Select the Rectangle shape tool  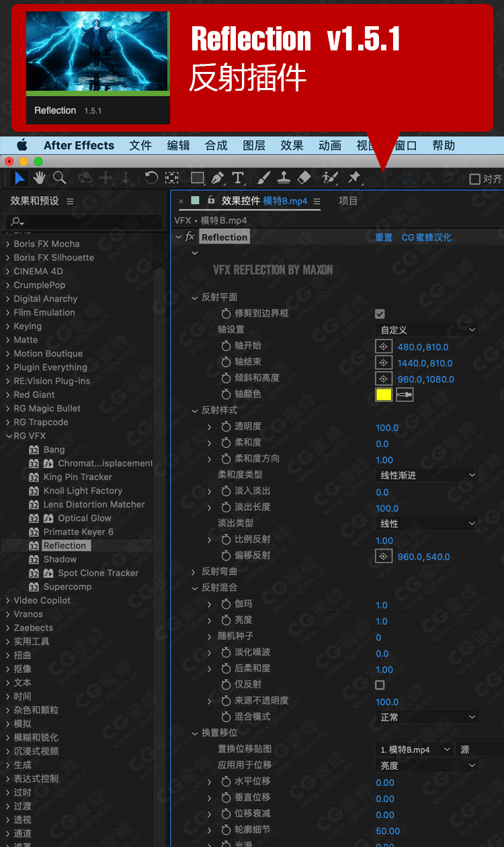click(x=198, y=178)
